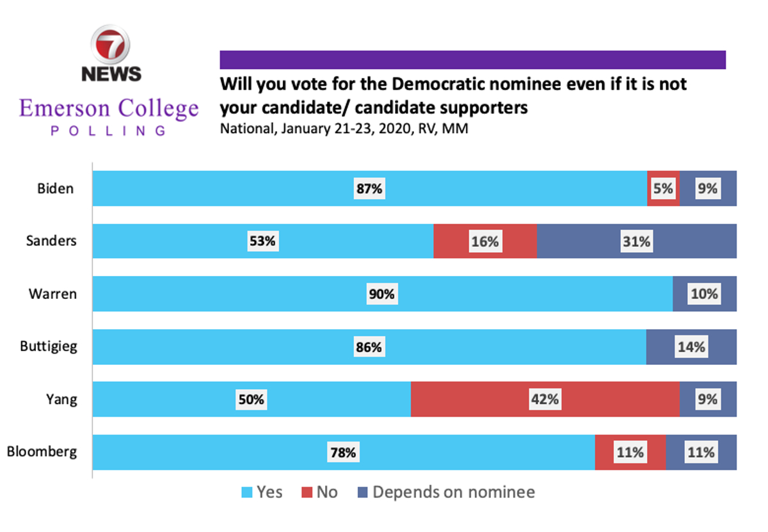Image resolution: width=768 pixels, height=532 pixels.
Task: Click the Buttigieg axis label
Action: click(x=49, y=347)
